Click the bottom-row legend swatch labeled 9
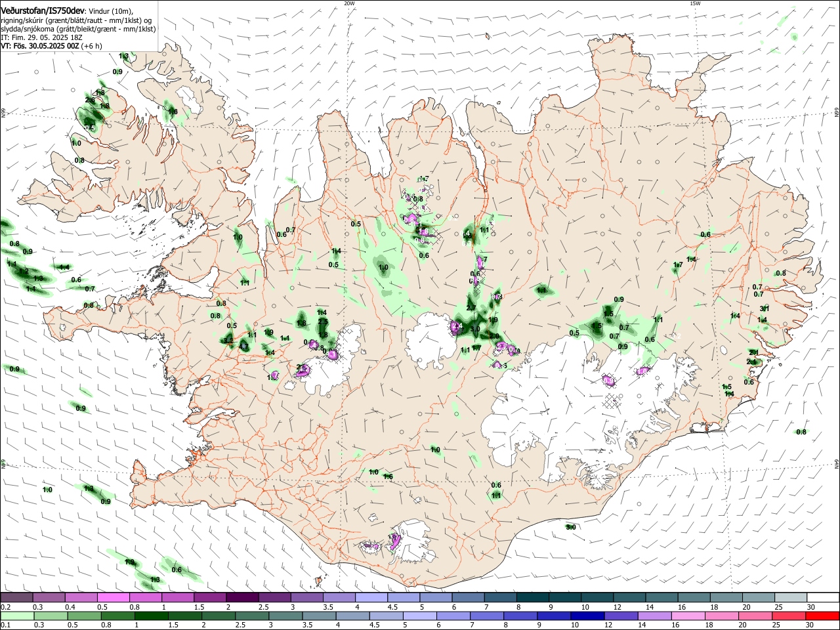The width and height of the screenshot is (840, 630). tap(553, 616)
